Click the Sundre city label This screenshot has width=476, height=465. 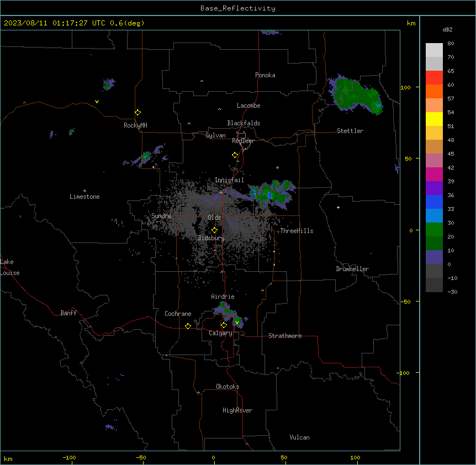click(161, 216)
